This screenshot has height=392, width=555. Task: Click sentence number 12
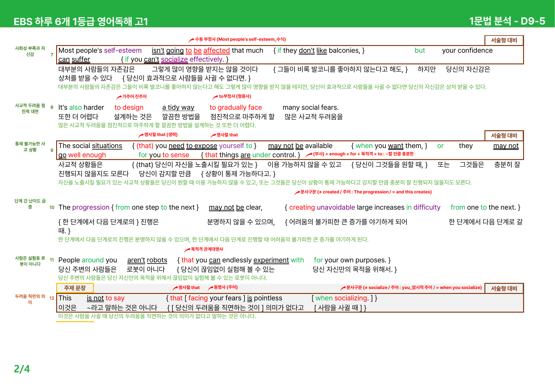coord(52,298)
